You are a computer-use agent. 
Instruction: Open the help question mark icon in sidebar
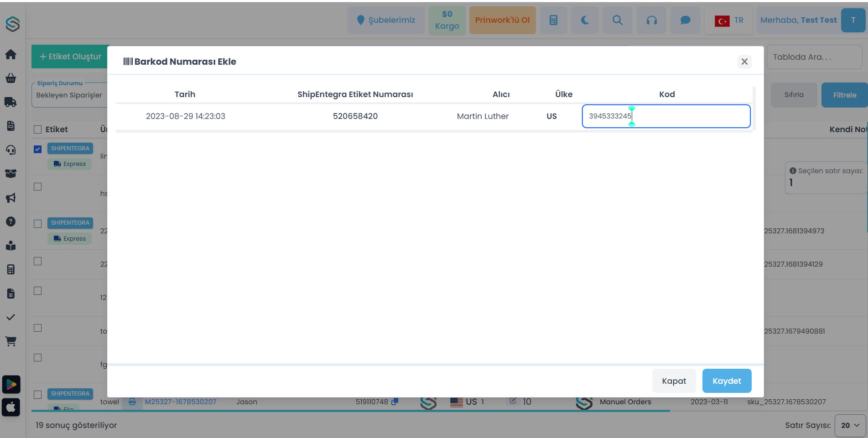(11, 222)
